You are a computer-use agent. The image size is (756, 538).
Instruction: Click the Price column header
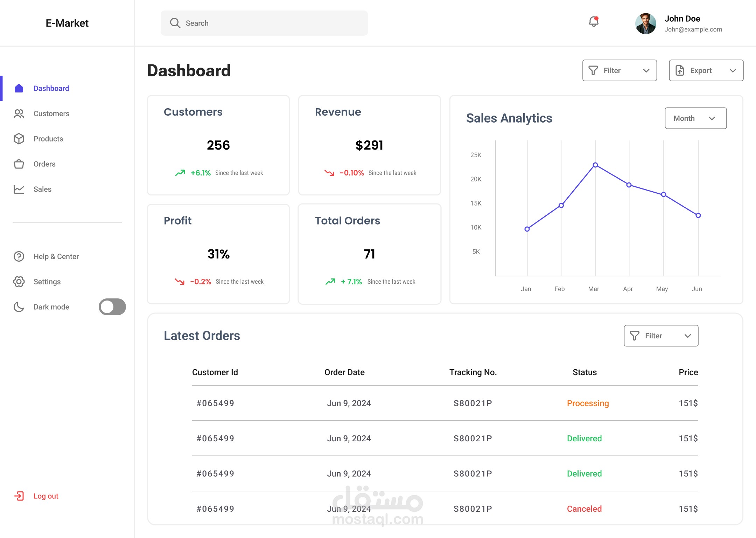coord(688,372)
